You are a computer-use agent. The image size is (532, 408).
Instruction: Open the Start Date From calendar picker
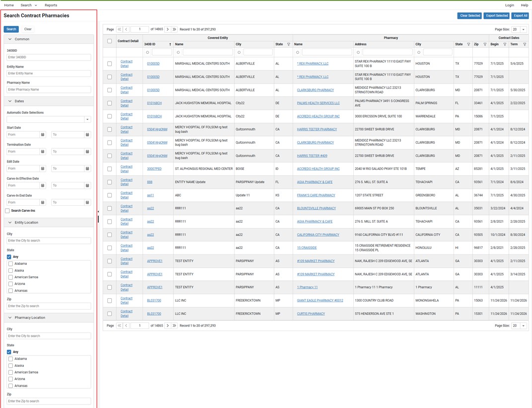pyautogui.click(x=43, y=135)
